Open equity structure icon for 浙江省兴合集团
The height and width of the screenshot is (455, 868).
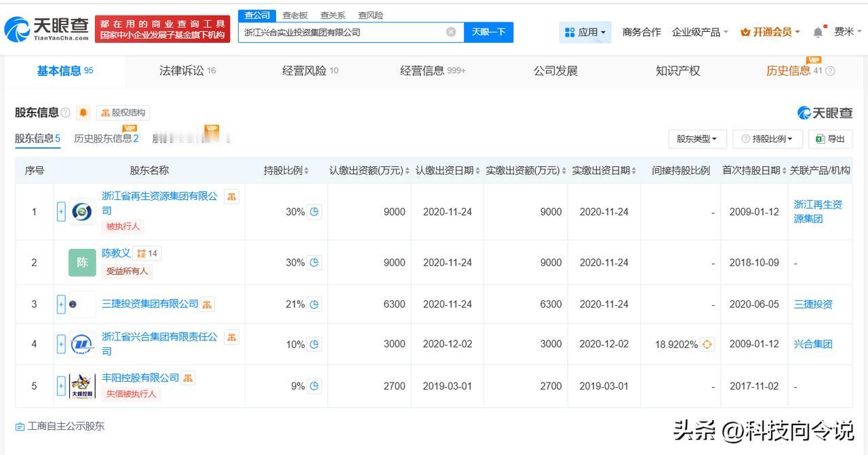pos(231,337)
